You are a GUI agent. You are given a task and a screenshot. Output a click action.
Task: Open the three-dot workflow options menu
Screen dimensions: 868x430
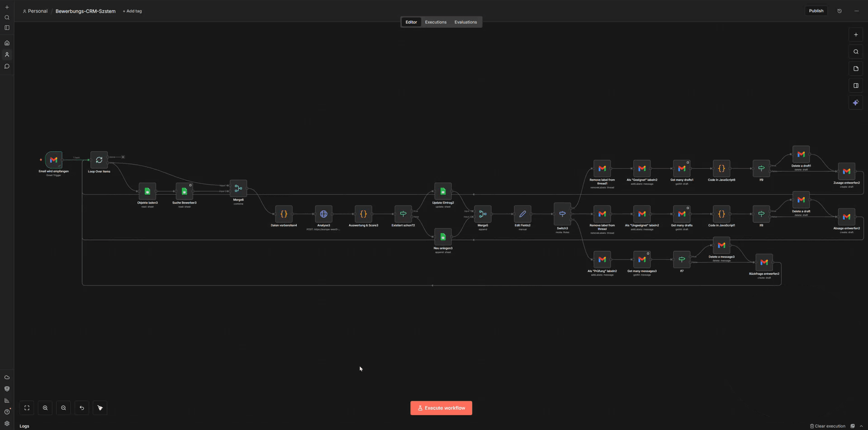(x=856, y=11)
